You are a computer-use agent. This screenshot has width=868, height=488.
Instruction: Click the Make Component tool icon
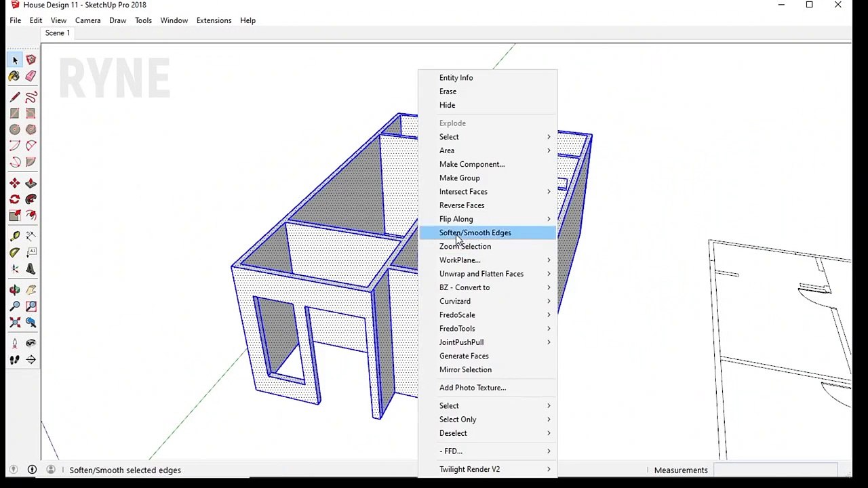coord(31,60)
